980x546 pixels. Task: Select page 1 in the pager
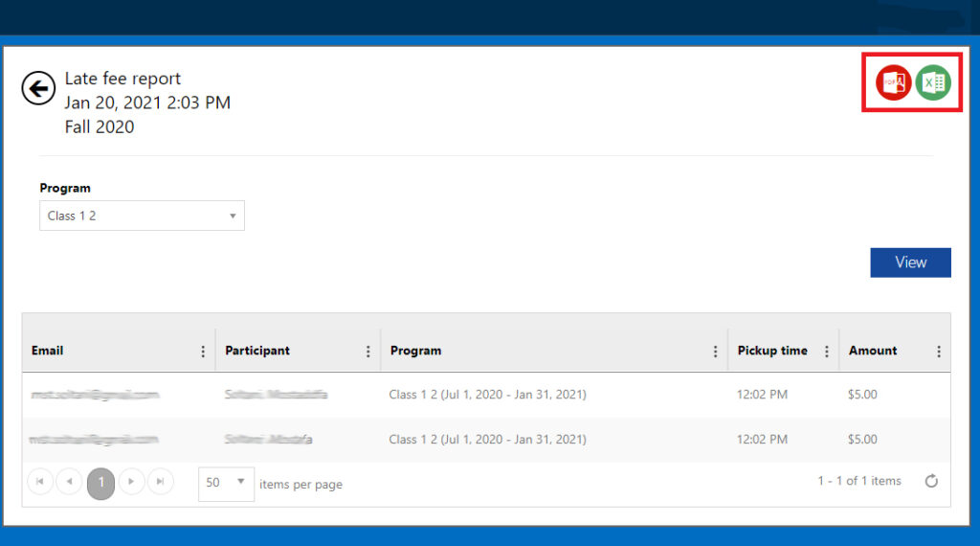[x=100, y=484]
